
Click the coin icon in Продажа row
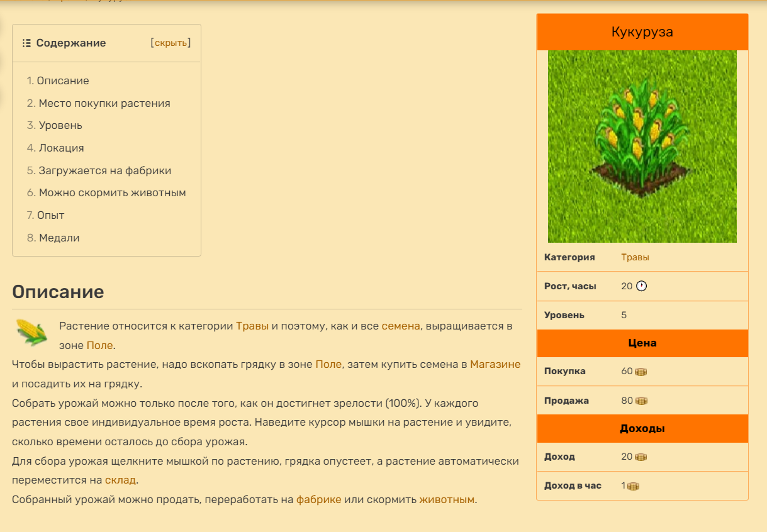(641, 401)
